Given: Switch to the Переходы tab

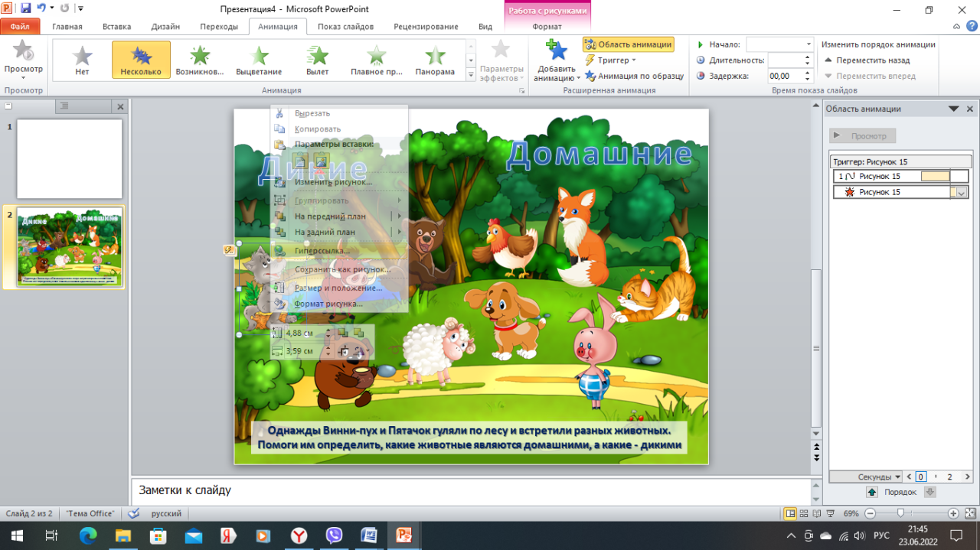Looking at the screenshot, I should coord(219,26).
